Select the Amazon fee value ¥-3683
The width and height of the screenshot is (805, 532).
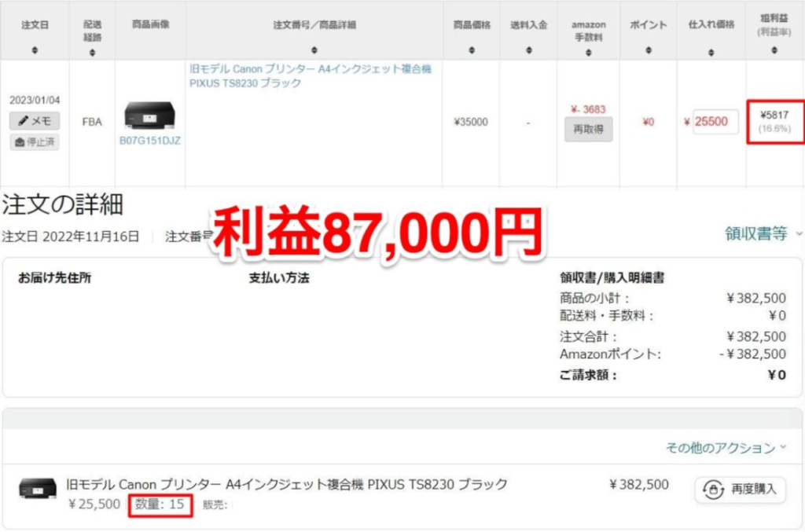pyautogui.click(x=588, y=109)
